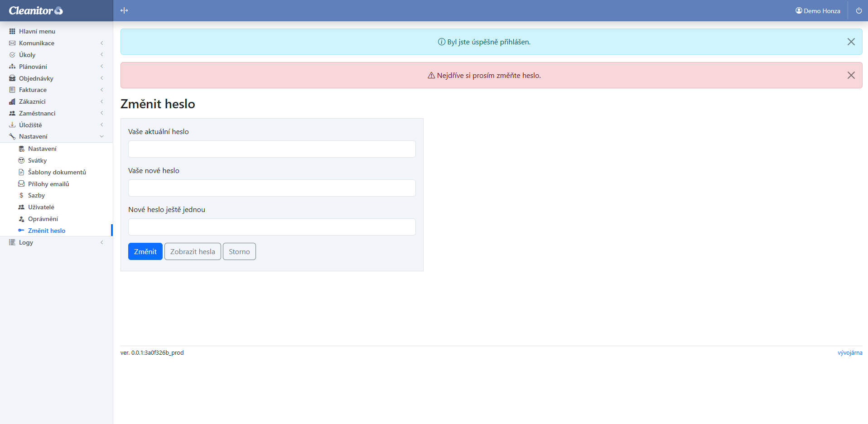868x424 pixels.
Task: Expand the Fakturace submenu chevron
Action: [101, 90]
